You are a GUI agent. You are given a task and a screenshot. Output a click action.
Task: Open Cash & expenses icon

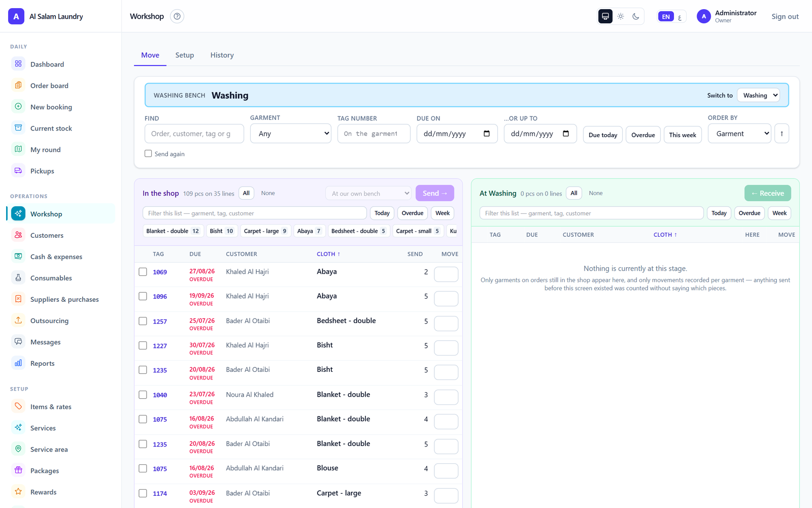(18, 257)
